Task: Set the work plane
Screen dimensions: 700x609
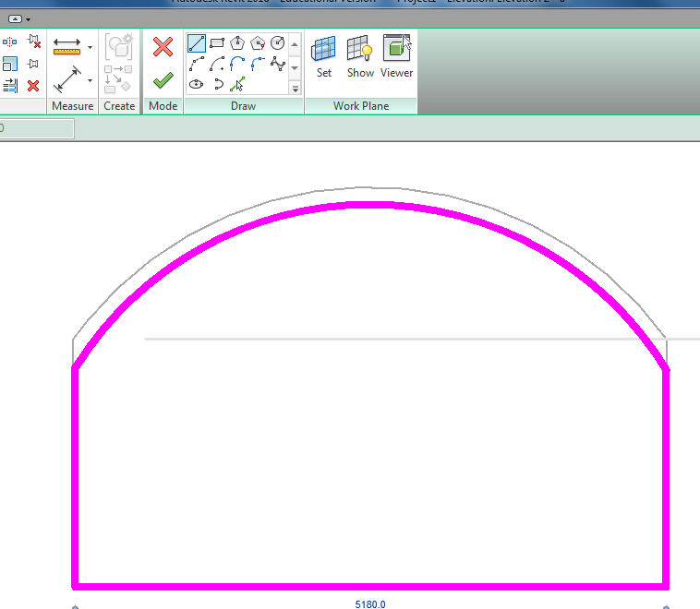Action: click(324, 56)
